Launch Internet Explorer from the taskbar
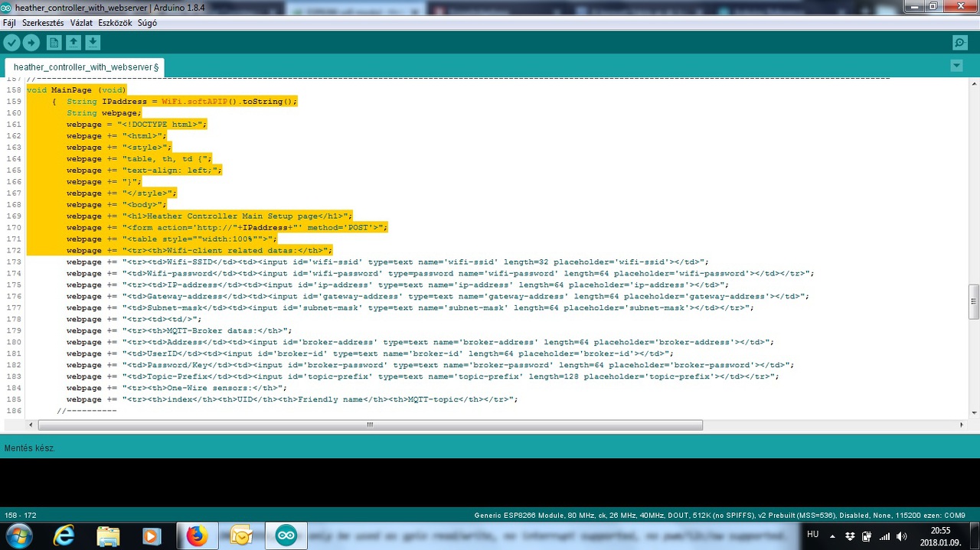Viewport: 980px width, 550px height. click(64, 536)
